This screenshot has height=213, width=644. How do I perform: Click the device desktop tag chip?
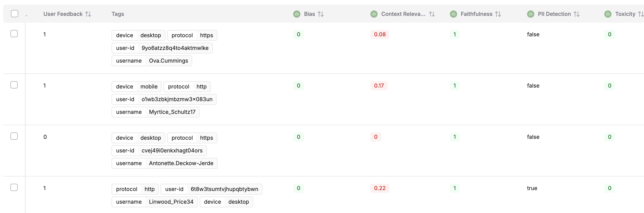[138, 35]
